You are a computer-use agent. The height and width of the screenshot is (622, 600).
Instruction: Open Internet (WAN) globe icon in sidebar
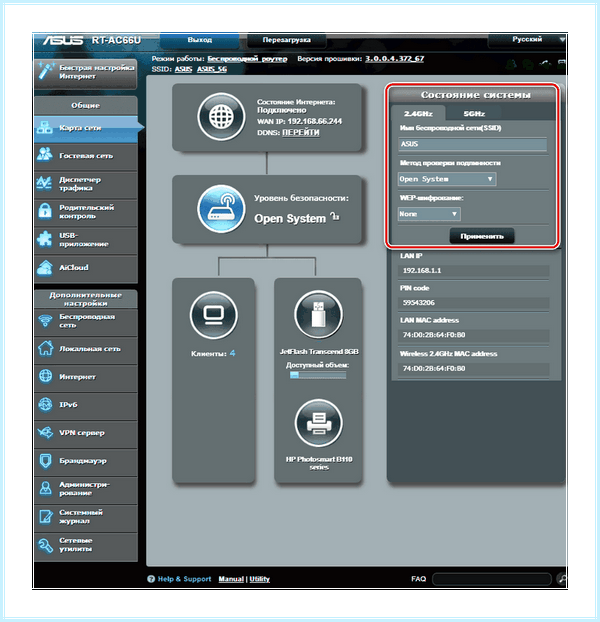click(46, 376)
